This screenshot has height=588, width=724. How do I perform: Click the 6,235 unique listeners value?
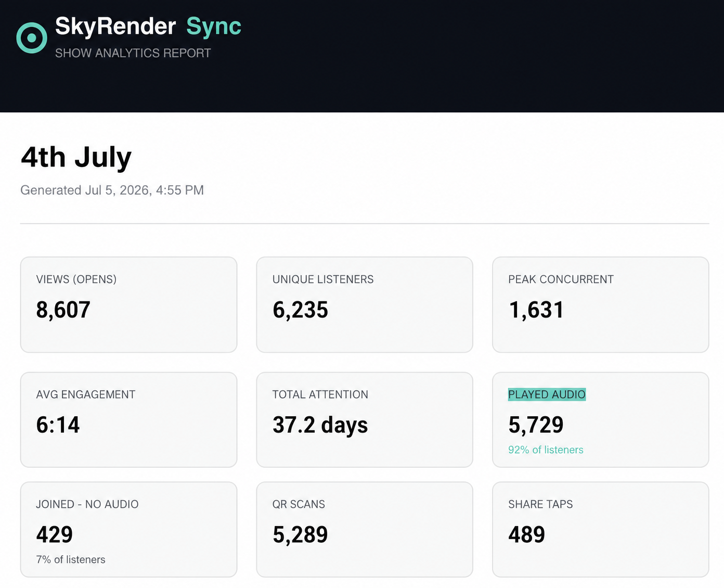[x=300, y=310]
